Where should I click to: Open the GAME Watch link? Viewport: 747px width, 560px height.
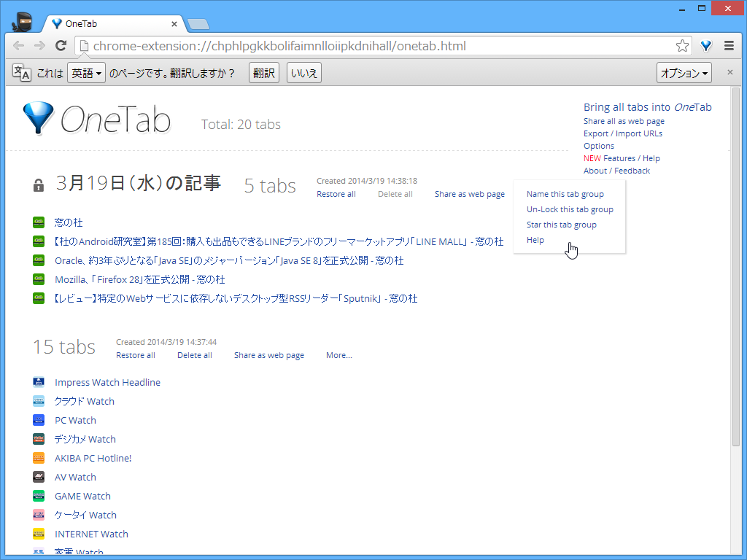pos(82,496)
